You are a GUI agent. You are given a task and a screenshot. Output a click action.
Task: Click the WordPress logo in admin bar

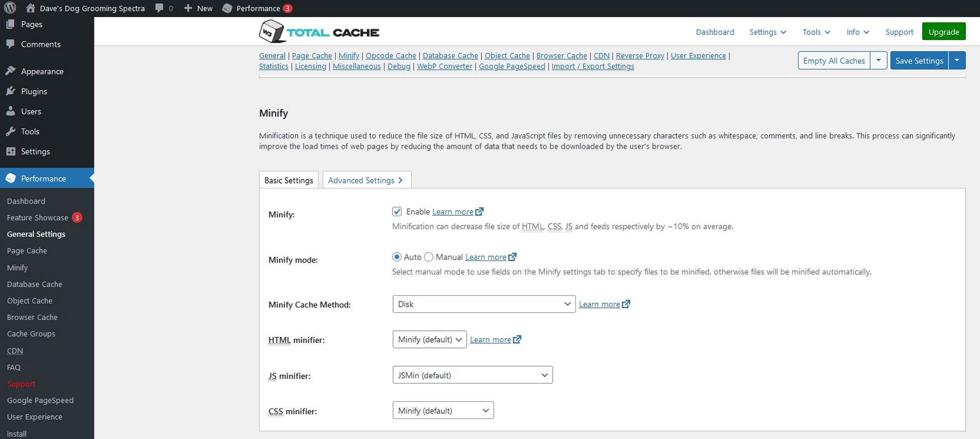[x=10, y=8]
